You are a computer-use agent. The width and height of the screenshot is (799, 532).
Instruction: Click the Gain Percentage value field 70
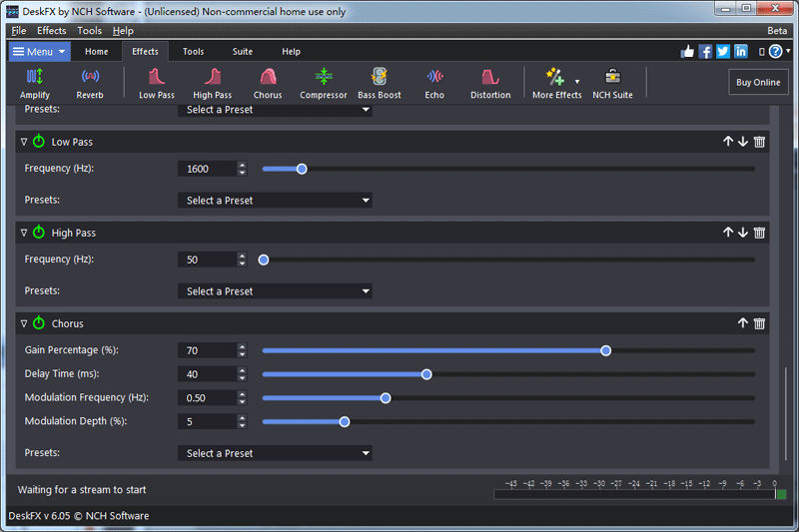(x=208, y=350)
